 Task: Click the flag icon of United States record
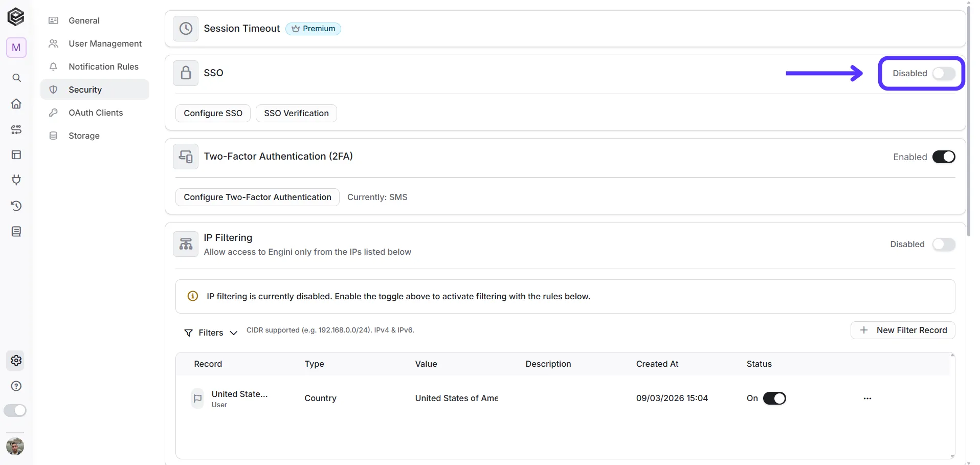coord(197,398)
